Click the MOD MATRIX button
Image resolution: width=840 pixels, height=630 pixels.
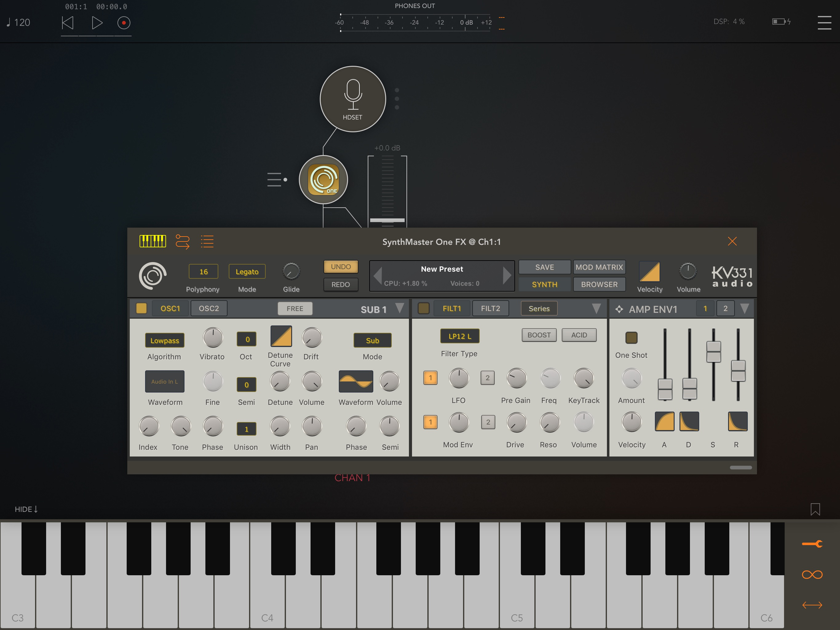[599, 267]
